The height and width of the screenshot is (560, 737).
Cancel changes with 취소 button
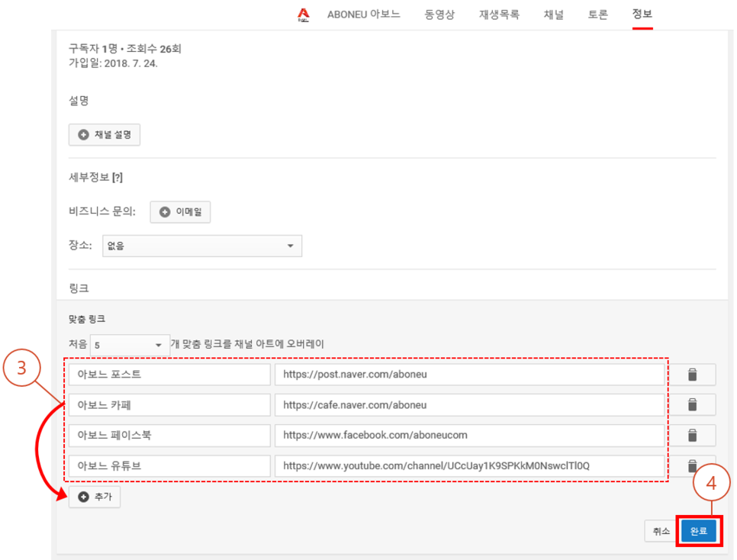point(661,531)
